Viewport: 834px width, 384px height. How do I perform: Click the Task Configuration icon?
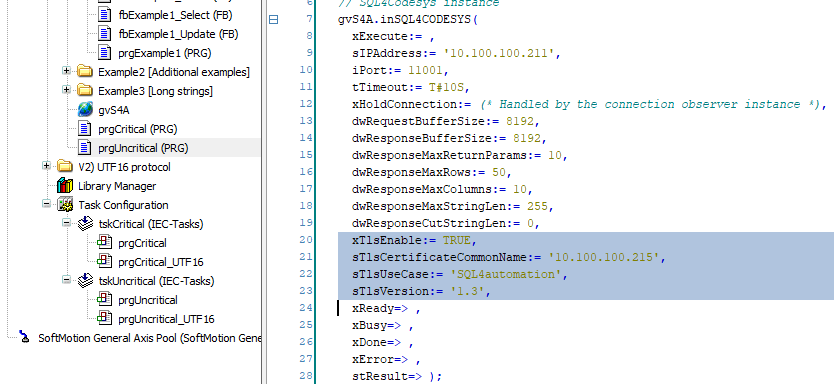coord(65,205)
